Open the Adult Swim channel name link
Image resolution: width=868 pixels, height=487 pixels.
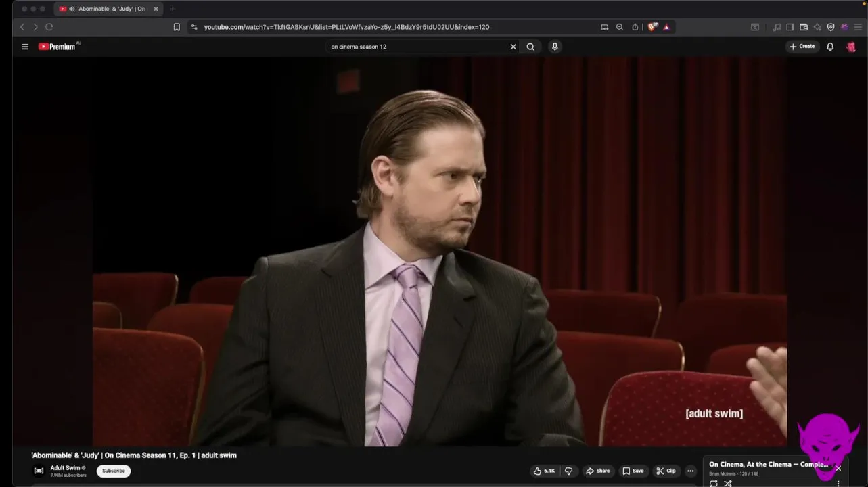[x=65, y=468]
